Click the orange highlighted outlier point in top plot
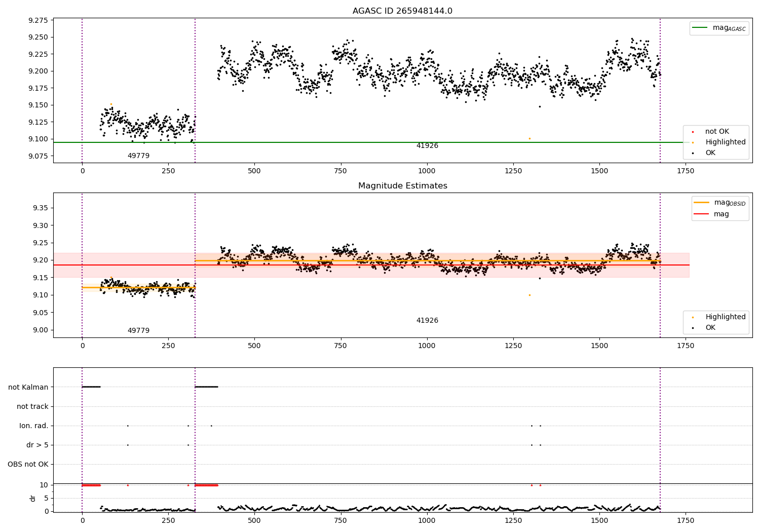Screen dimensions: 760x532 (529, 138)
